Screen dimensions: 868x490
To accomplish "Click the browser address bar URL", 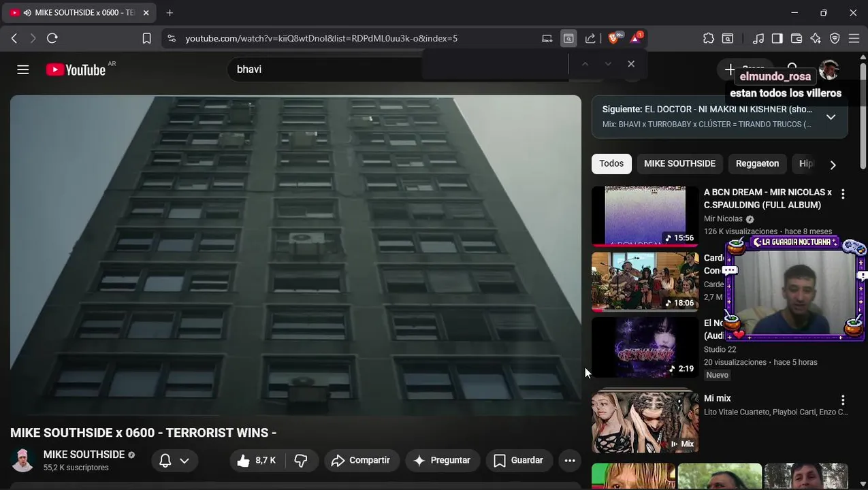I will (321, 39).
